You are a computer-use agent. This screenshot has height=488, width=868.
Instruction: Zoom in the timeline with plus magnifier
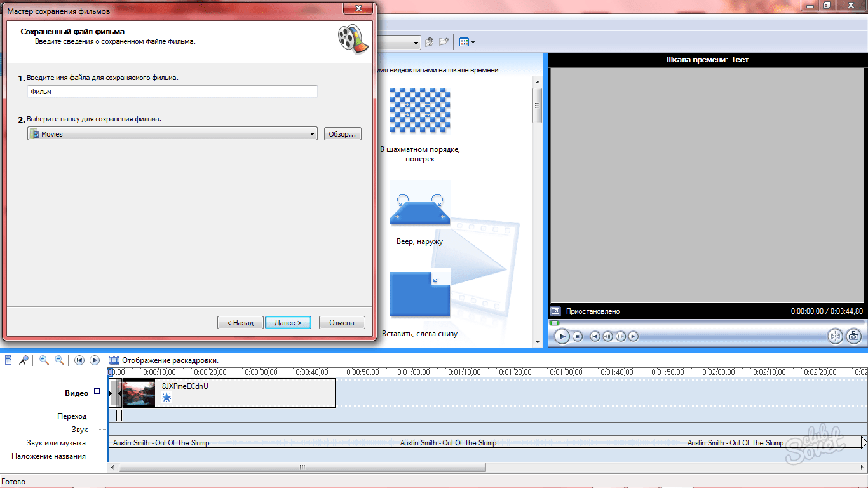tap(44, 360)
